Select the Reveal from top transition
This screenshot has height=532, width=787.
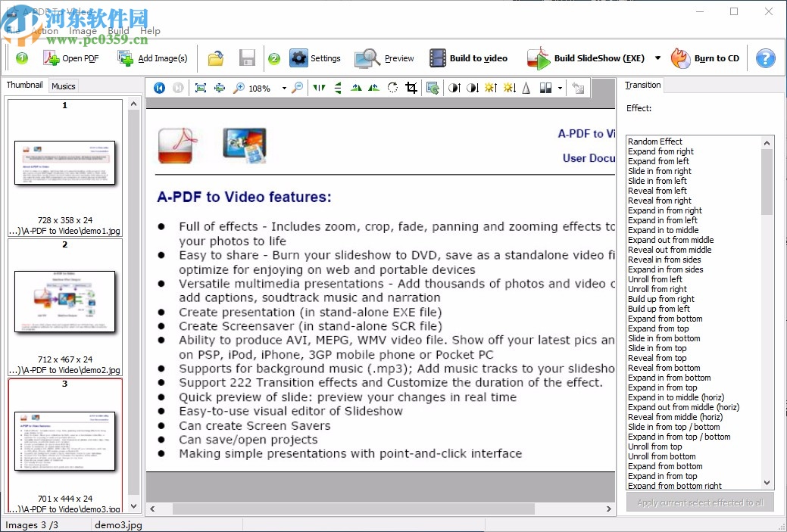tap(657, 358)
